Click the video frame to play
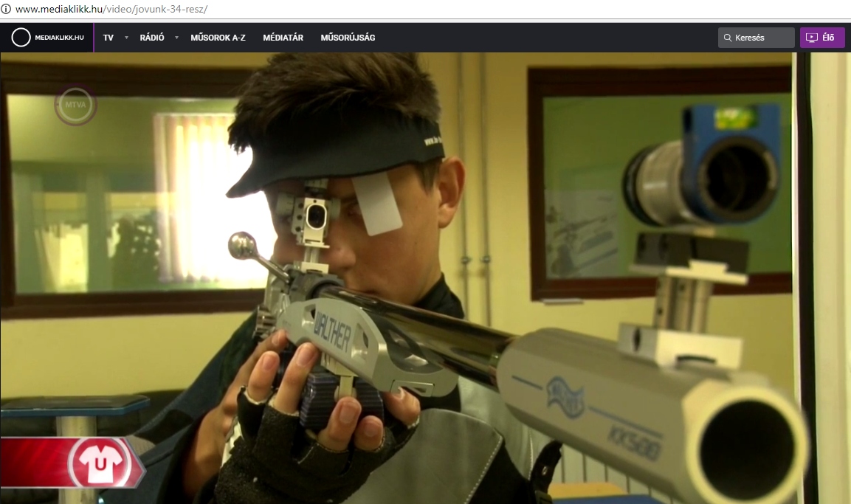This screenshot has height=504, width=851. pyautogui.click(x=425, y=278)
